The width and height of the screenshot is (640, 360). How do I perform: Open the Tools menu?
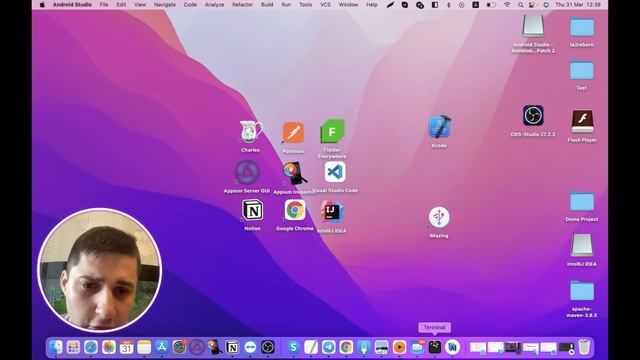coord(305,5)
